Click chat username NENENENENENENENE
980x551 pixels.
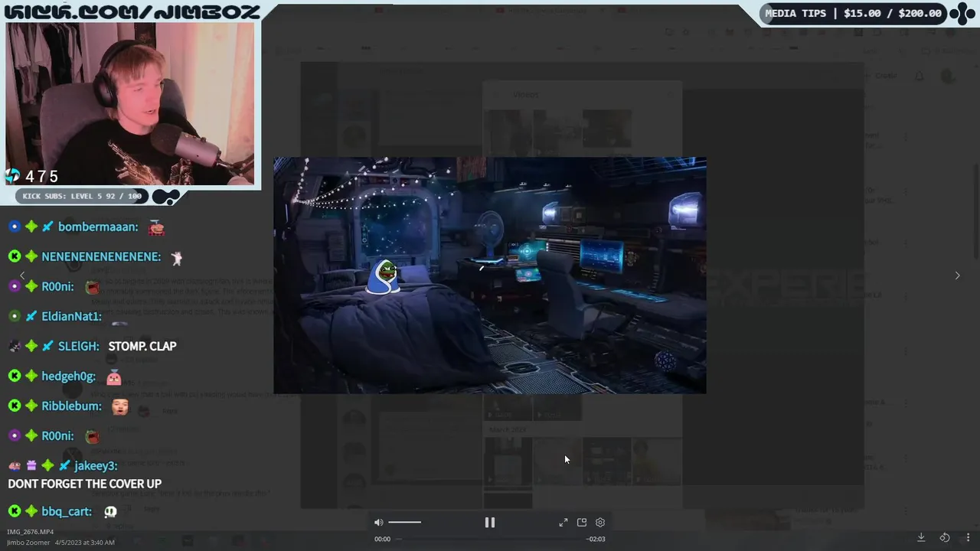coord(101,257)
